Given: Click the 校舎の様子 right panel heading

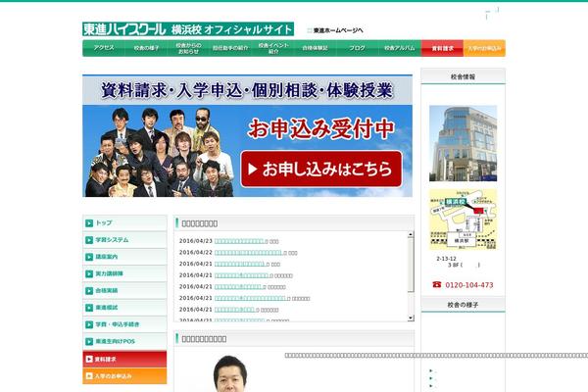Looking at the screenshot, I should tap(464, 305).
